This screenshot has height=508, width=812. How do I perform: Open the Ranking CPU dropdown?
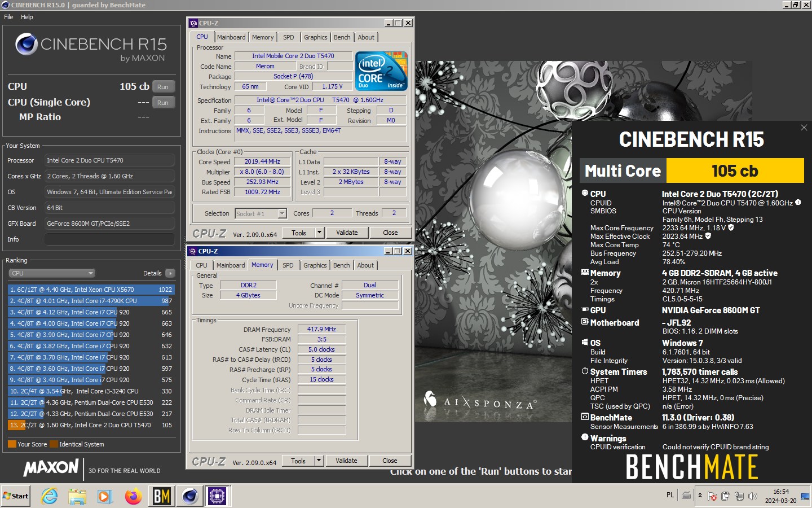tap(52, 273)
